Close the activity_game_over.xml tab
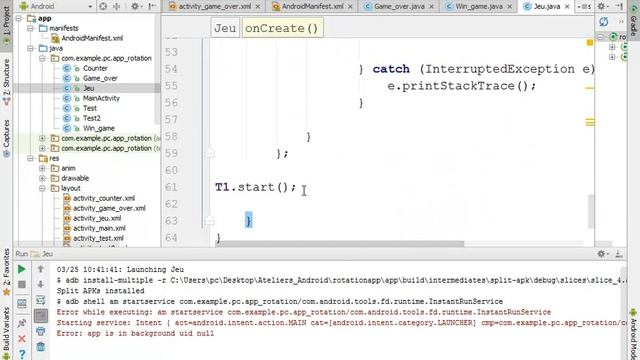 click(x=258, y=7)
